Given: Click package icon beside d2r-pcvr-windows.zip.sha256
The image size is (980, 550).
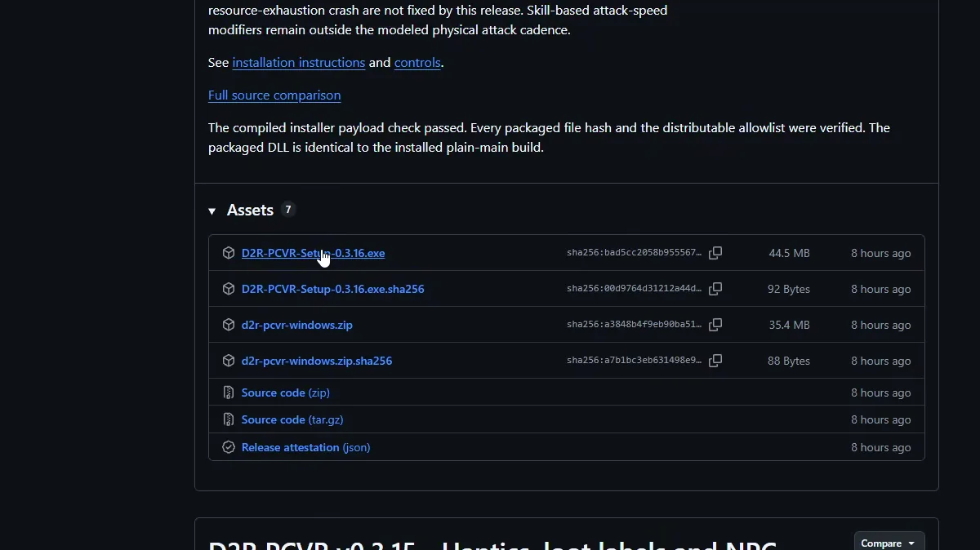Looking at the screenshot, I should click(x=229, y=361).
